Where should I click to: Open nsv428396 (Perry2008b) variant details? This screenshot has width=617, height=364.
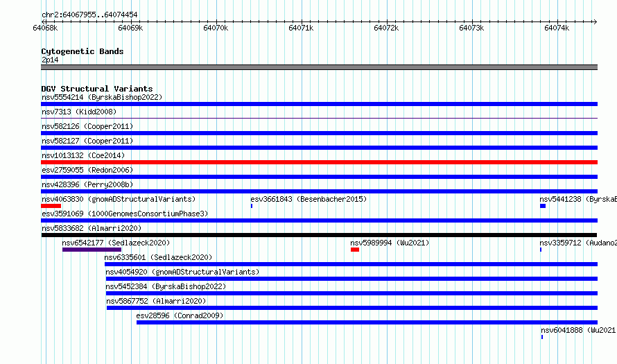87,184
